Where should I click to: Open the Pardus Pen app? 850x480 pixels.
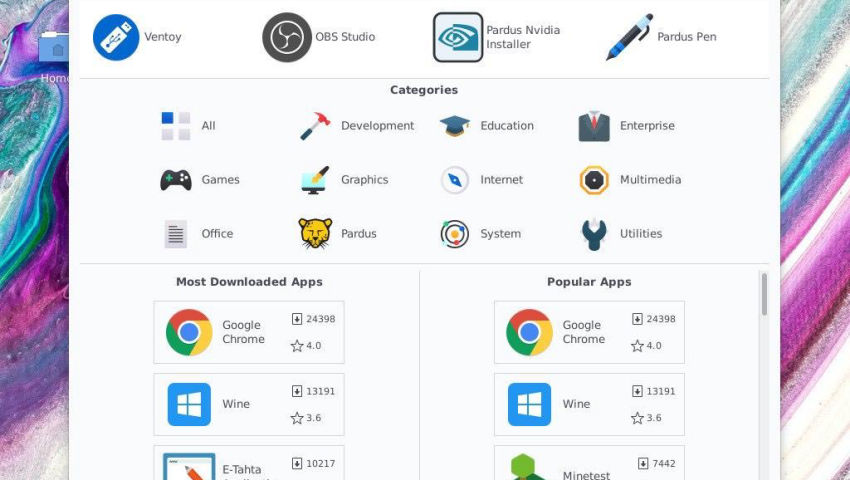[x=629, y=37]
